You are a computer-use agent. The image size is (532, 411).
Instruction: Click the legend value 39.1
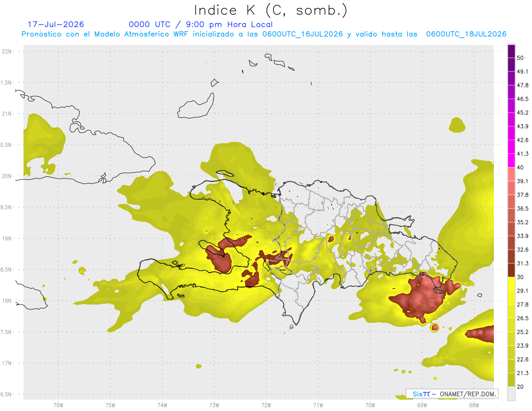tap(523, 181)
